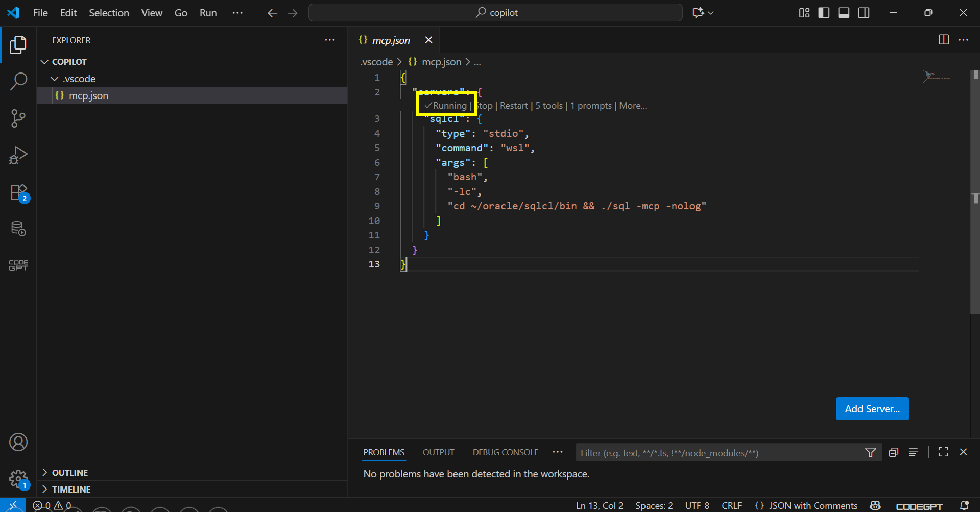
Task: Open the Selection menu
Action: pyautogui.click(x=109, y=13)
